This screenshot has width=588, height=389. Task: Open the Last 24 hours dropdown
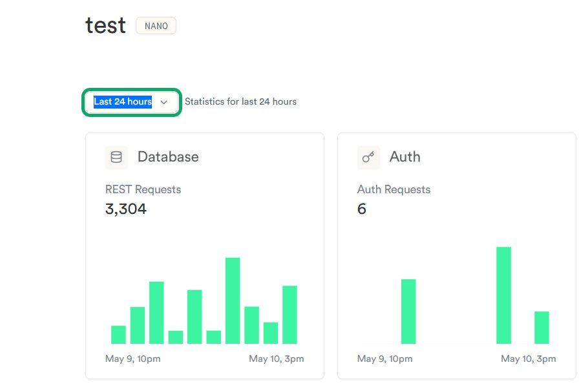click(132, 102)
